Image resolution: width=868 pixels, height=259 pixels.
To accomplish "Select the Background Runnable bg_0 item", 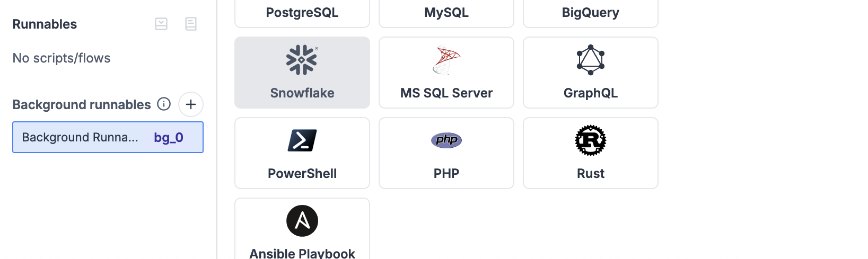I will [80, 137].
